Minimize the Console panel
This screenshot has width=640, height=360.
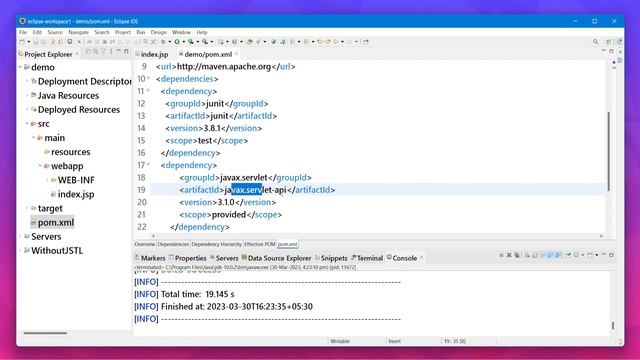pyautogui.click(x=604, y=255)
